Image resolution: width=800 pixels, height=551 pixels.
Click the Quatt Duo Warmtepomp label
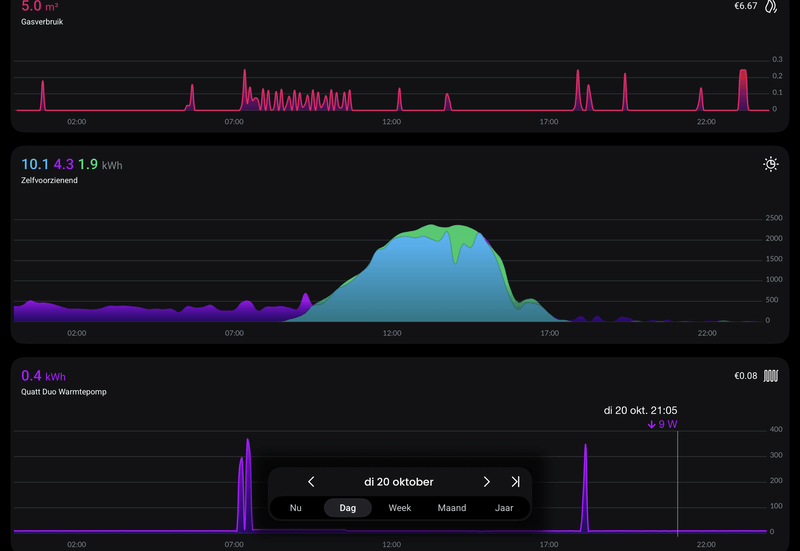coord(64,392)
